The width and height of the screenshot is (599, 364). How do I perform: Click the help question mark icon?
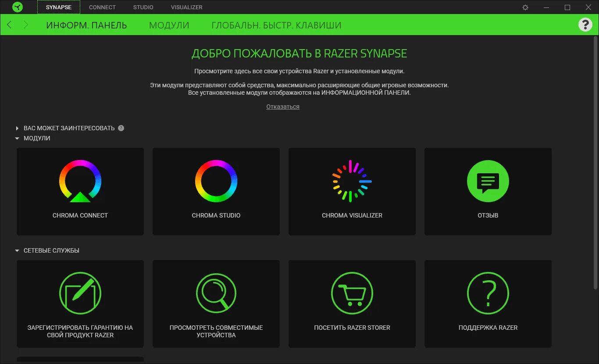point(585,25)
